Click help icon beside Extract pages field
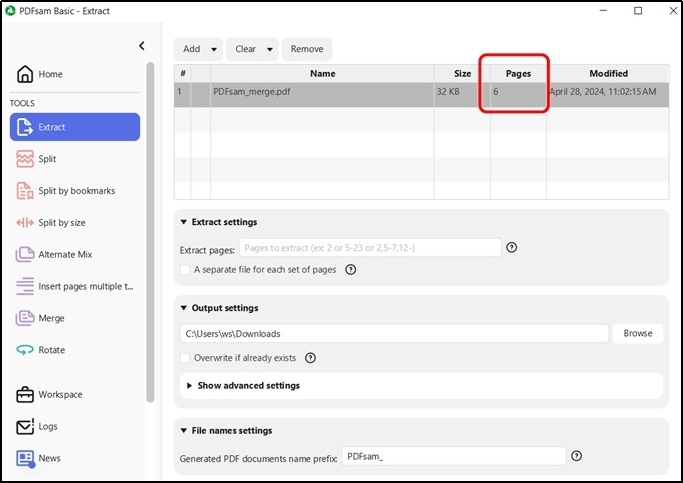Image resolution: width=683 pixels, height=483 pixels. coord(512,248)
